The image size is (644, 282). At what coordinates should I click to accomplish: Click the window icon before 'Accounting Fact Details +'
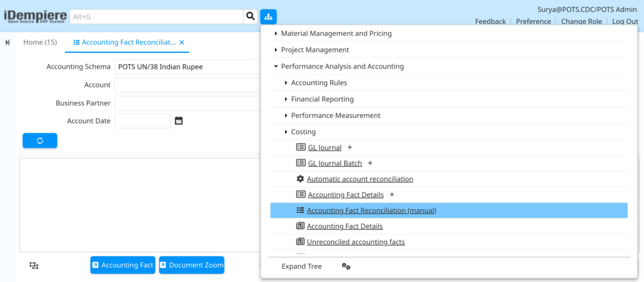pyautogui.click(x=301, y=194)
